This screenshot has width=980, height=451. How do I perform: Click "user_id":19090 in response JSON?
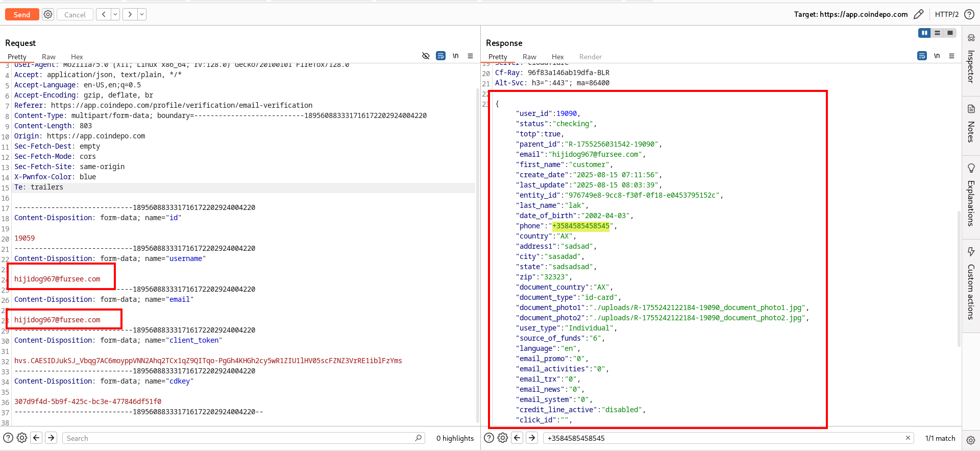pos(548,113)
